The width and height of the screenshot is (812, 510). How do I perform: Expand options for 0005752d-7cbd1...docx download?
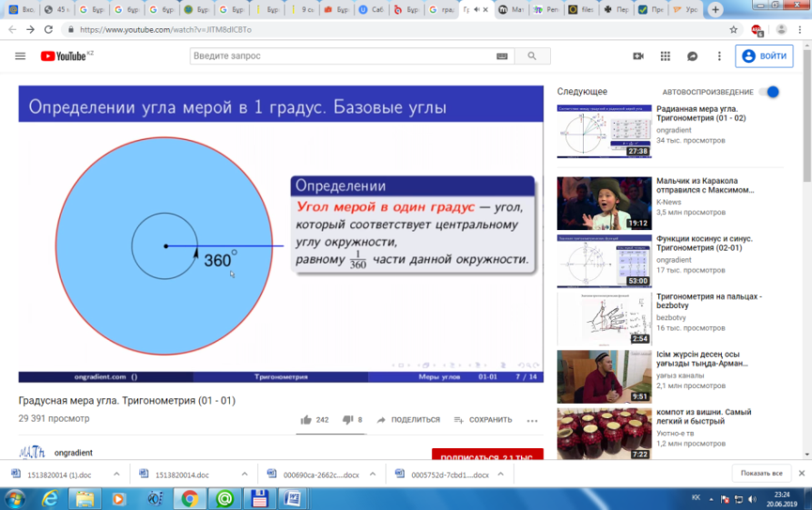tap(500, 474)
